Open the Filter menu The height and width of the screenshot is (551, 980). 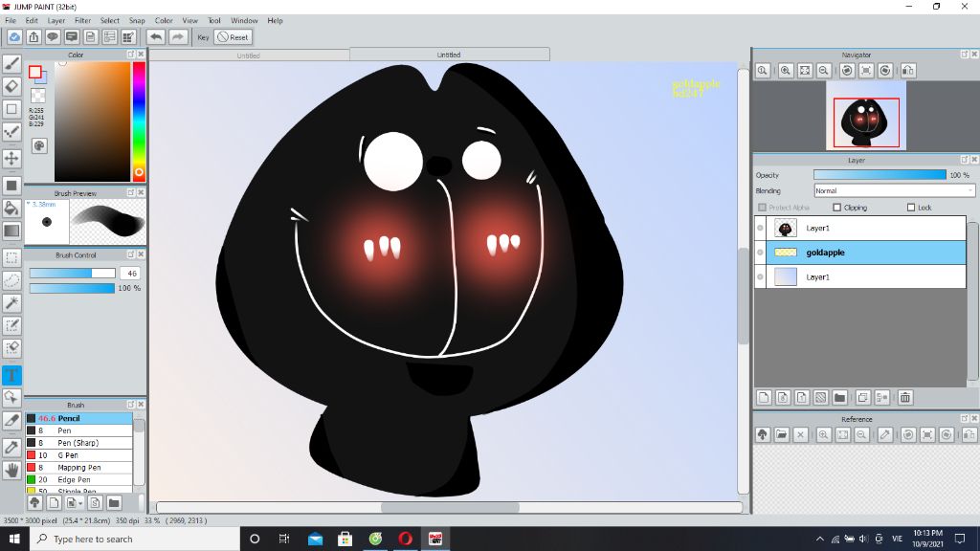(x=82, y=21)
